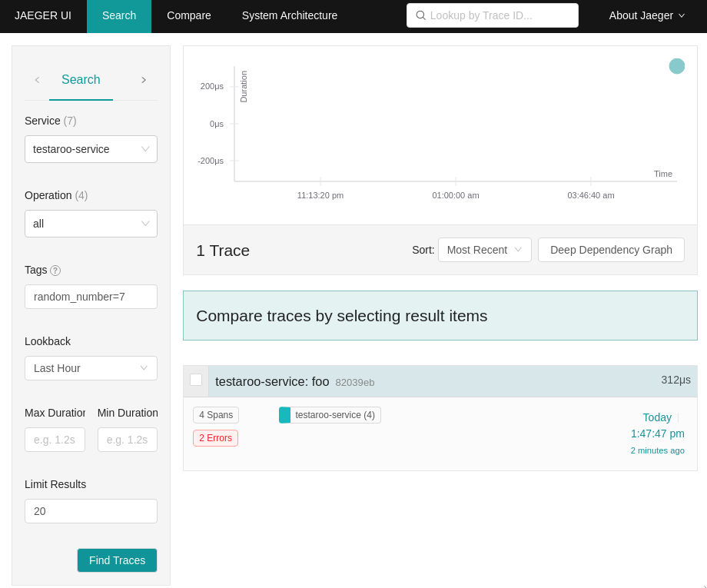Image resolution: width=707 pixels, height=588 pixels.
Task: Click the 2 Errors badge
Action: pos(215,438)
